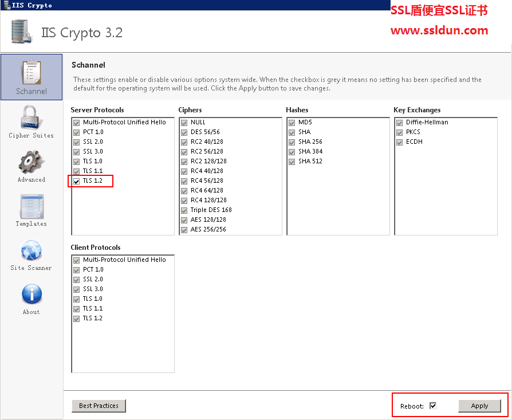Toggle the AES 128/128 cipher checkbox

pyautogui.click(x=184, y=220)
